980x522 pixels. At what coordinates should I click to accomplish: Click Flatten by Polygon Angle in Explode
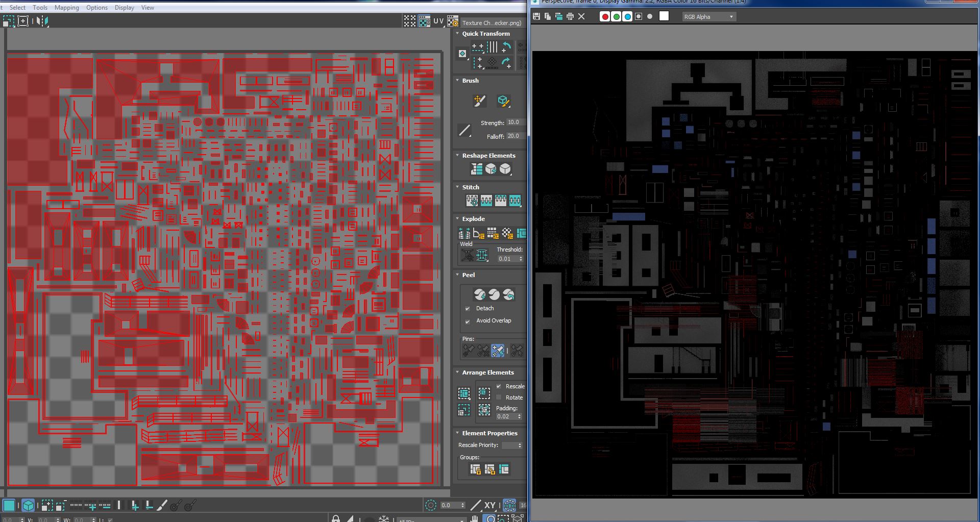click(x=479, y=233)
